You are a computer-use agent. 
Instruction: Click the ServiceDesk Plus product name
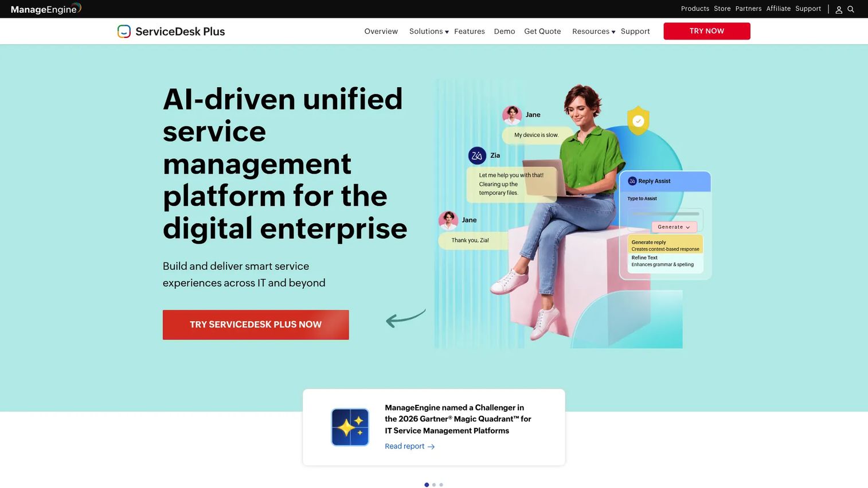coord(180,32)
